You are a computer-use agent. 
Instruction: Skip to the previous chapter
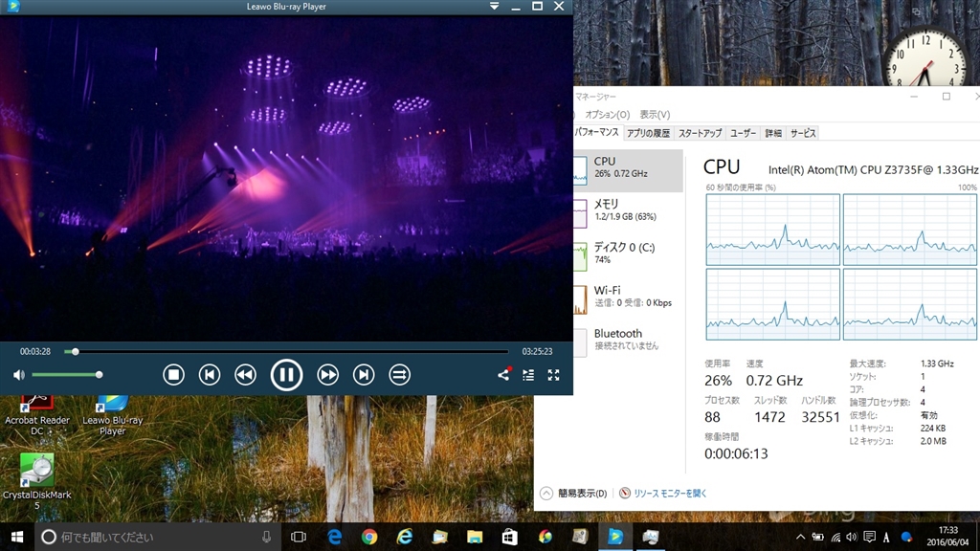click(x=210, y=375)
